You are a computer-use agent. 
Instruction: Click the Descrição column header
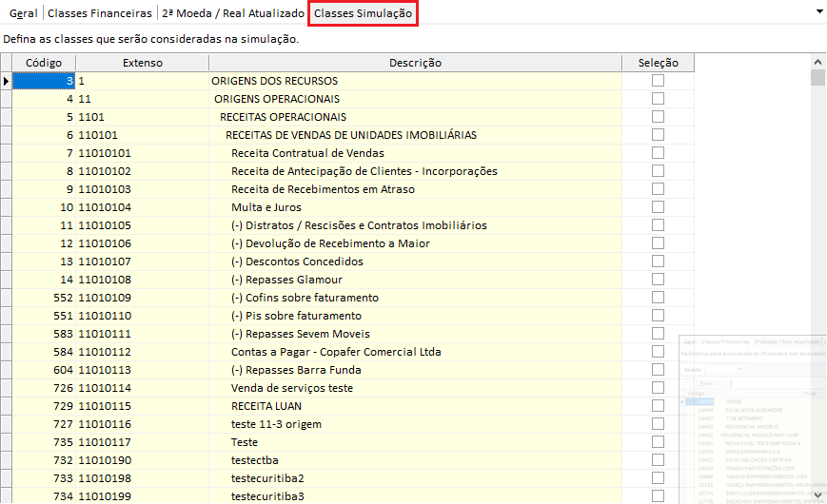(415, 63)
